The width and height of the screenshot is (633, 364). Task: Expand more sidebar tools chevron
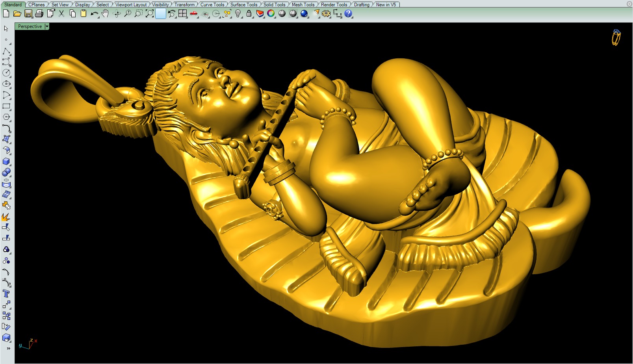[8, 348]
